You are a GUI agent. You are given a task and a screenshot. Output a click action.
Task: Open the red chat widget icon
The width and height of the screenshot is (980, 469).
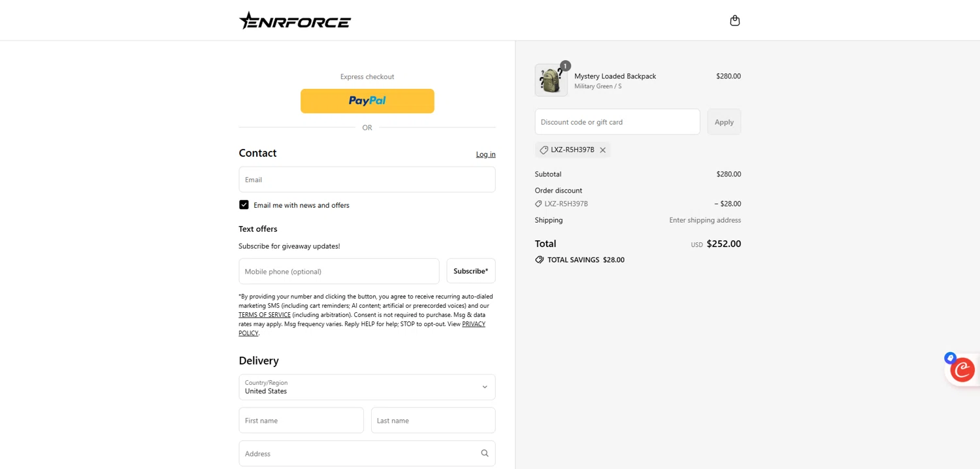coord(962,370)
